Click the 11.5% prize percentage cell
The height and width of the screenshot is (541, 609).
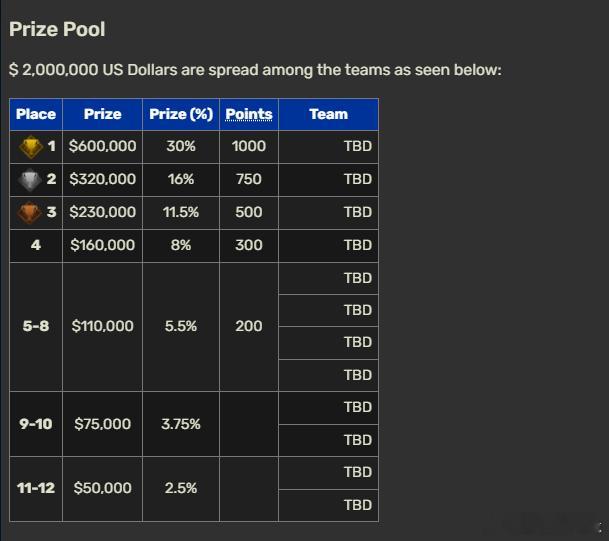click(x=181, y=212)
